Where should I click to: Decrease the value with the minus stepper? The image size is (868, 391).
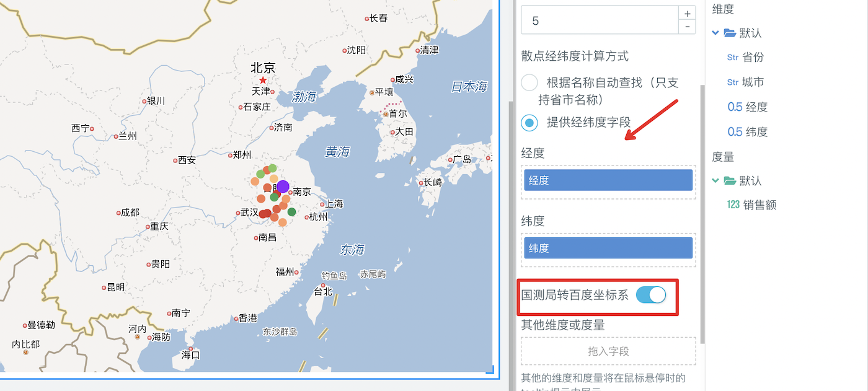[x=687, y=27]
